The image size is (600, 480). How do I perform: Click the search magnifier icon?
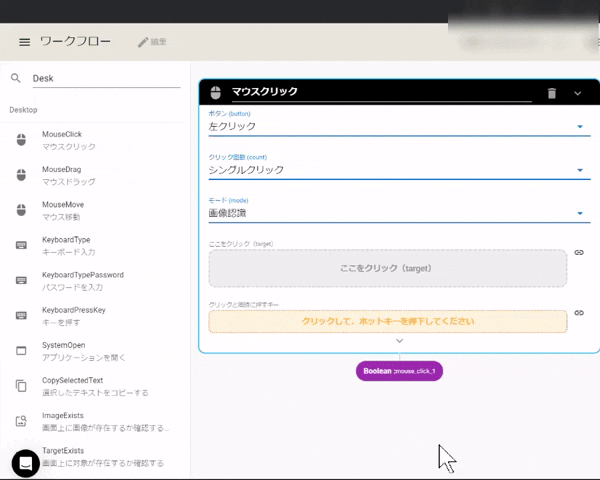click(16, 78)
